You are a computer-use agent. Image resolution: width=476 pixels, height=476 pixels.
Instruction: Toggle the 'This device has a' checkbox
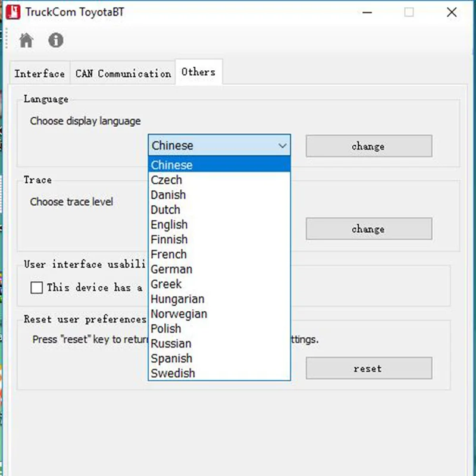point(36,287)
